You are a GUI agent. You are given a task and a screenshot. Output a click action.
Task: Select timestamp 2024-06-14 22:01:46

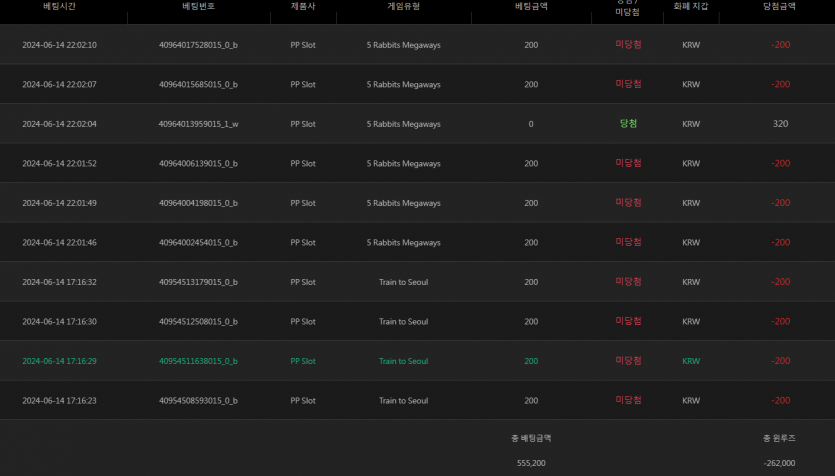[60, 243]
